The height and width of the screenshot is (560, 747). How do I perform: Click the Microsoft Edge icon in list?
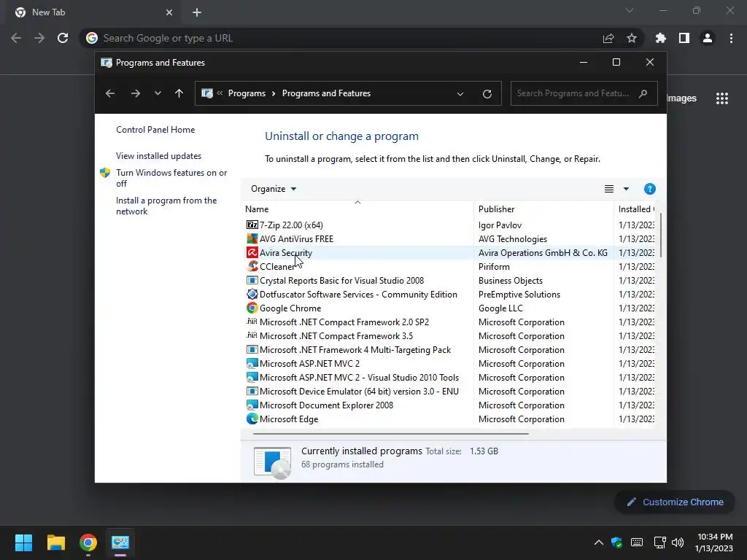tap(252, 419)
